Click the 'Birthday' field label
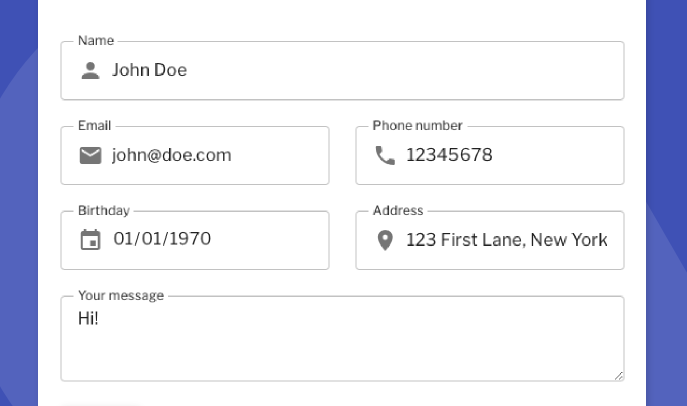 coord(104,211)
